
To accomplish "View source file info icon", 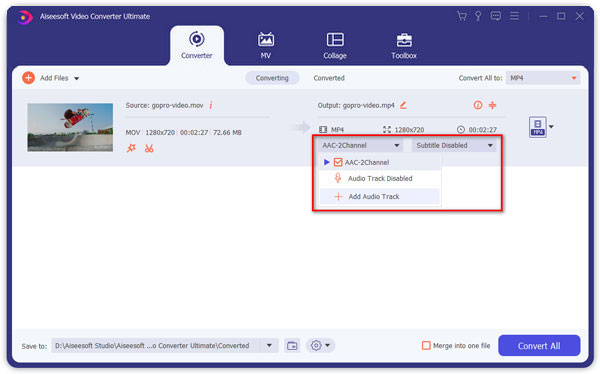I will pos(211,105).
